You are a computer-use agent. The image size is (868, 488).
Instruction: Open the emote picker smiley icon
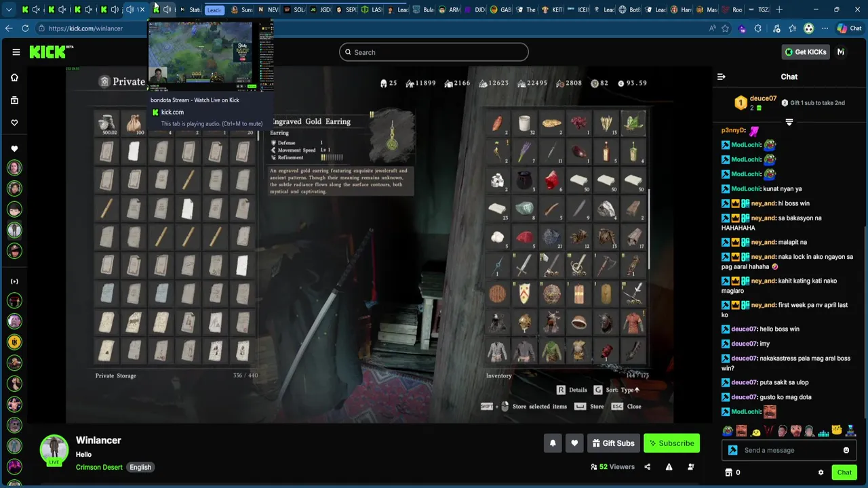(x=846, y=450)
